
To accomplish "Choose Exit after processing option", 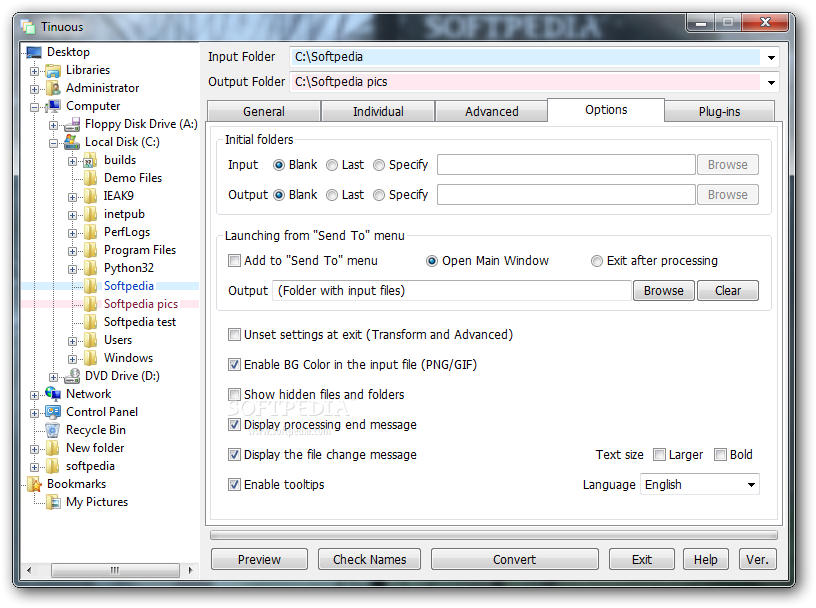I will coord(597,261).
